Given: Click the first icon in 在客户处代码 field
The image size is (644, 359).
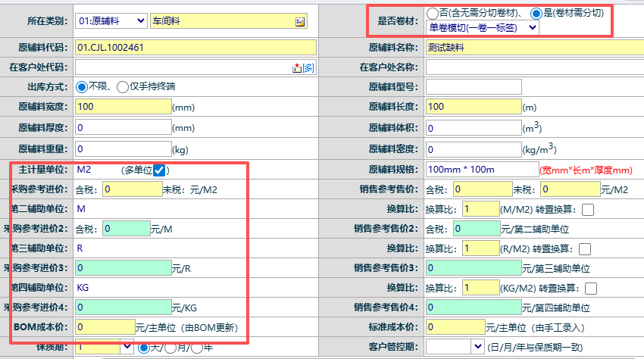Looking at the screenshot, I should 297,68.
